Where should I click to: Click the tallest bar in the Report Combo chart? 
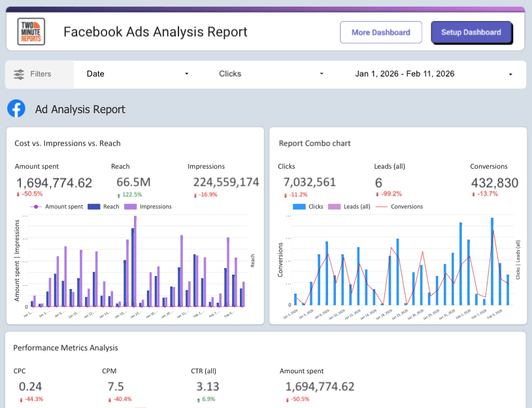pos(492,262)
